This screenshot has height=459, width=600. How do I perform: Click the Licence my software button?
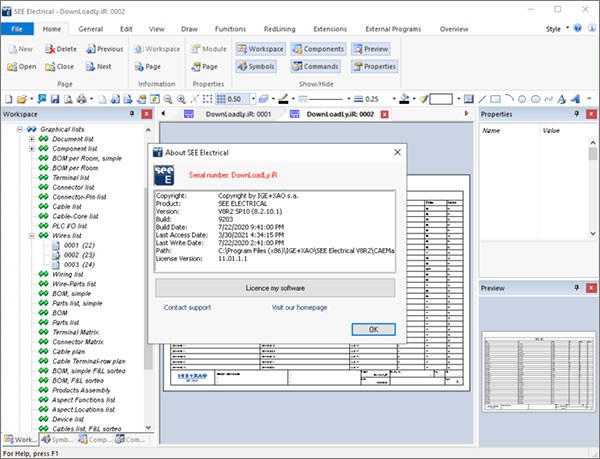tap(273, 287)
